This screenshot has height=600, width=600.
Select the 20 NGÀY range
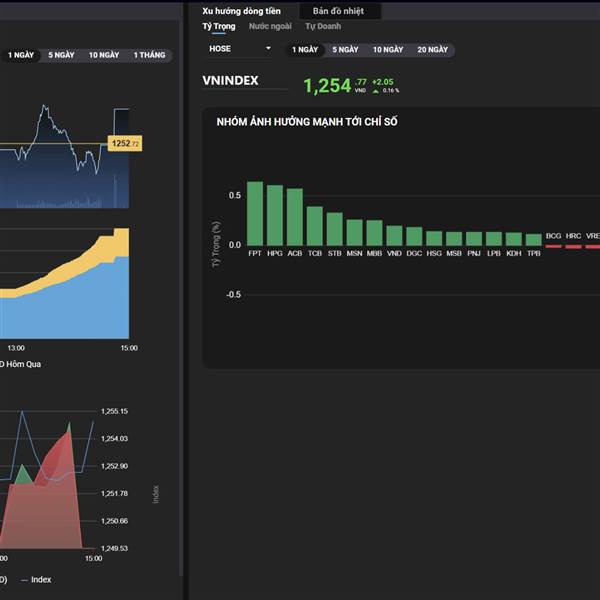click(432, 50)
